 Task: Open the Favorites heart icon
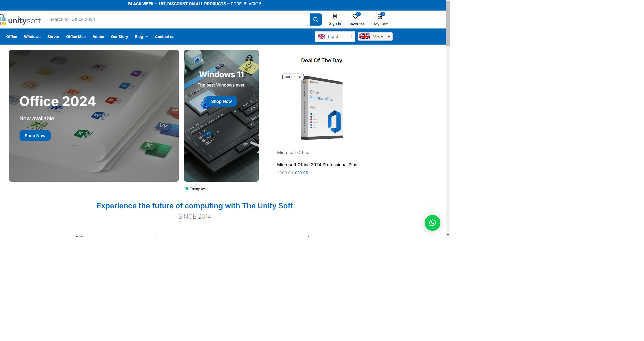click(355, 16)
